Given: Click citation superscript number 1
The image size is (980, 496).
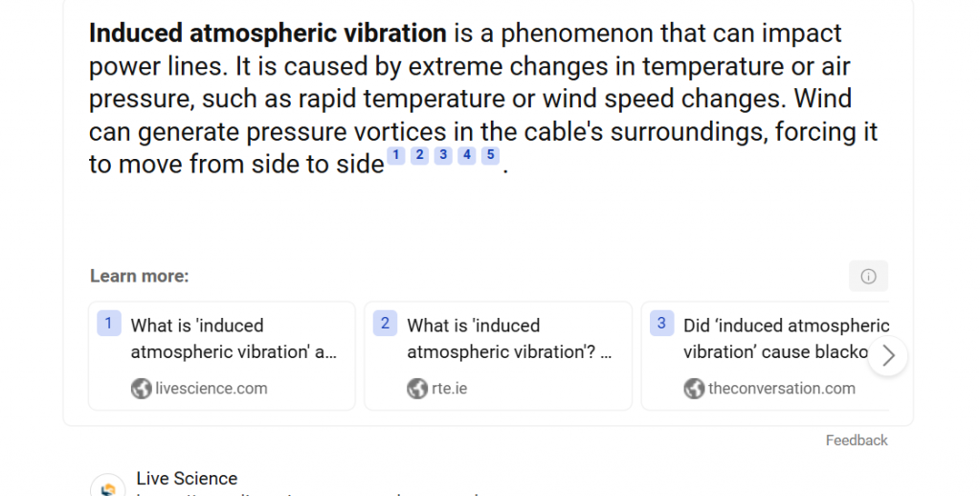Looking at the screenshot, I should click(396, 155).
